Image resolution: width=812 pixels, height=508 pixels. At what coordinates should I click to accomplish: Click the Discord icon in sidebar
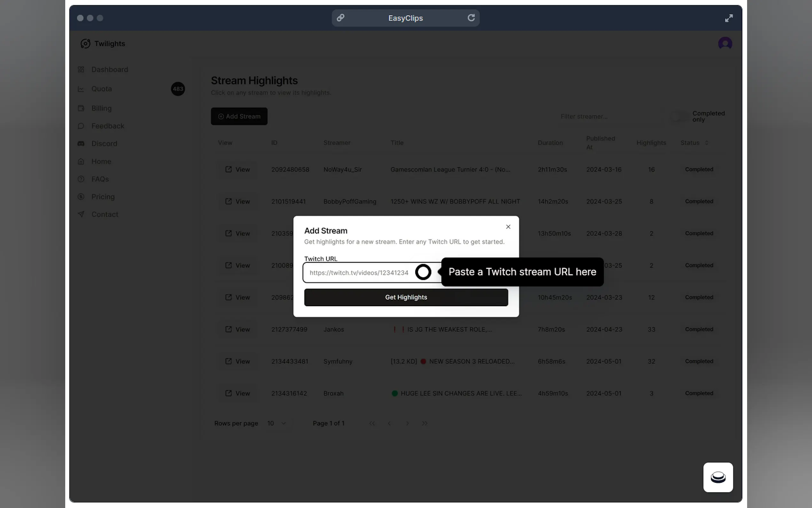81,143
